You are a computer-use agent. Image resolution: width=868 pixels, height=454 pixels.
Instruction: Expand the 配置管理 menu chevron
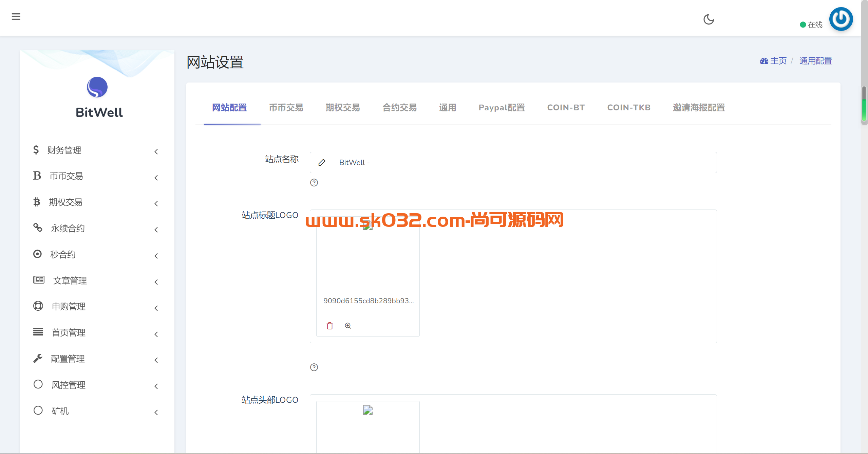pos(156,360)
